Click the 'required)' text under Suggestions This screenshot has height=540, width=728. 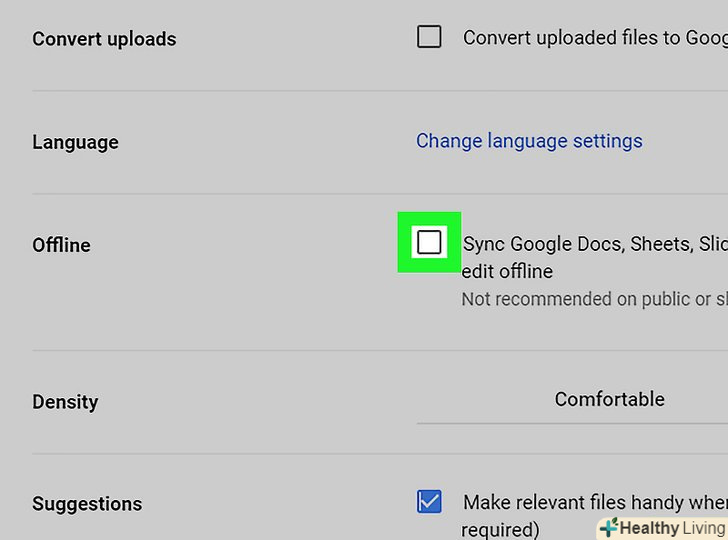point(500,528)
